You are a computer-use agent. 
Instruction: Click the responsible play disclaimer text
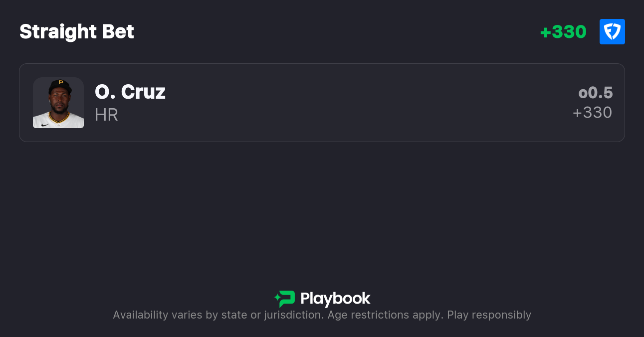click(x=322, y=315)
